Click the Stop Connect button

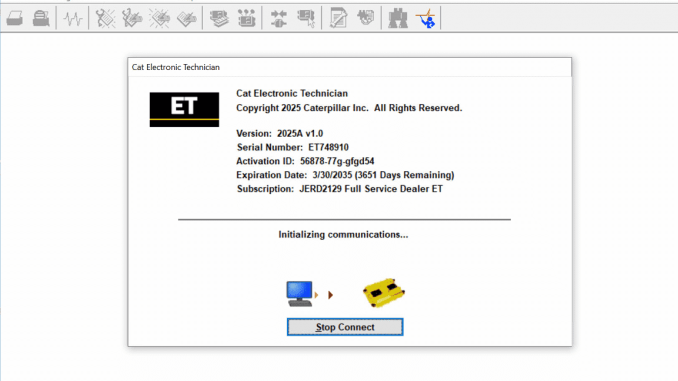(x=345, y=327)
